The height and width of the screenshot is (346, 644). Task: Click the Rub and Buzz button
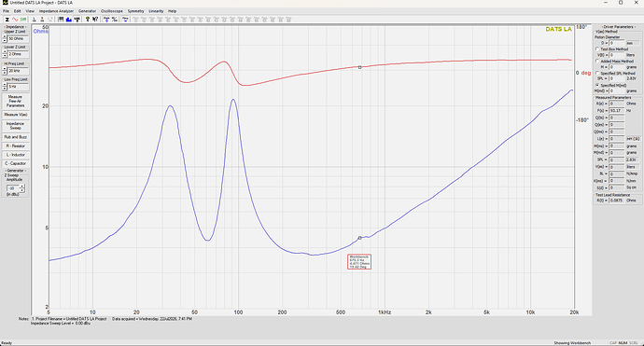15,137
